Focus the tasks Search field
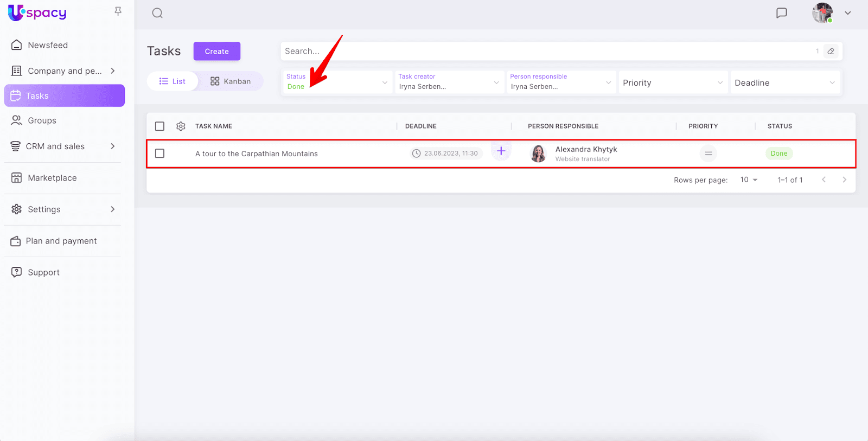The image size is (868, 441). (x=542, y=52)
